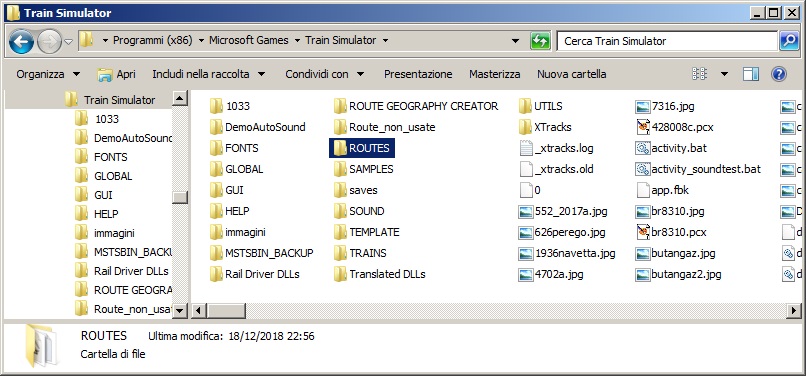
Task: Open the view options dropdown arrow
Action: 724,74
